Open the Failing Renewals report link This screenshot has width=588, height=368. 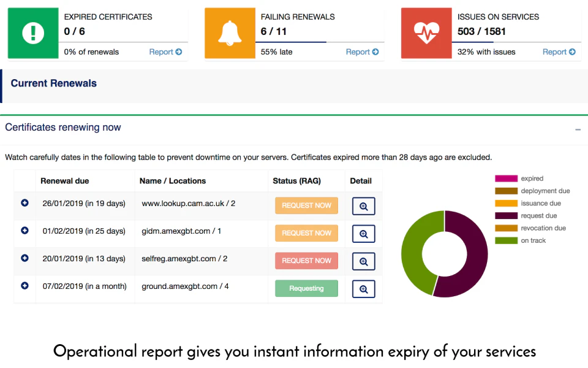point(362,52)
